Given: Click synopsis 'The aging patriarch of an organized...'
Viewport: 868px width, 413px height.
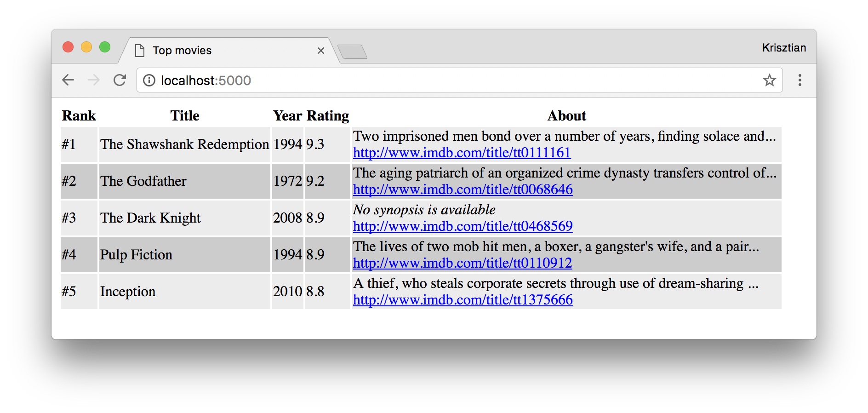Looking at the screenshot, I should coord(565,173).
